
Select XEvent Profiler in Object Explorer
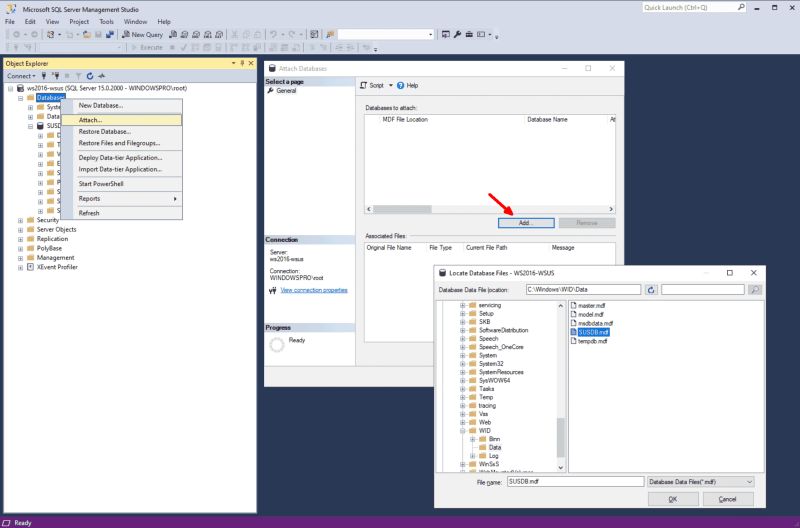57,267
